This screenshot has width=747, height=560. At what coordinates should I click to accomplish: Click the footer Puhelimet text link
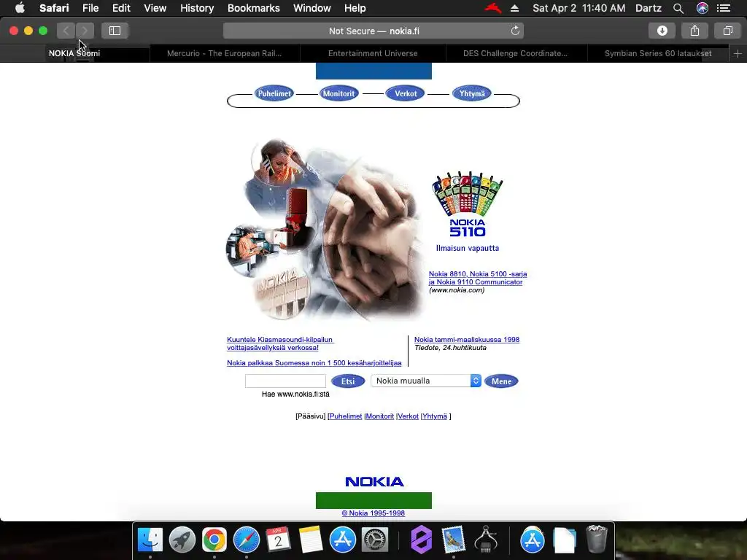pos(345,416)
